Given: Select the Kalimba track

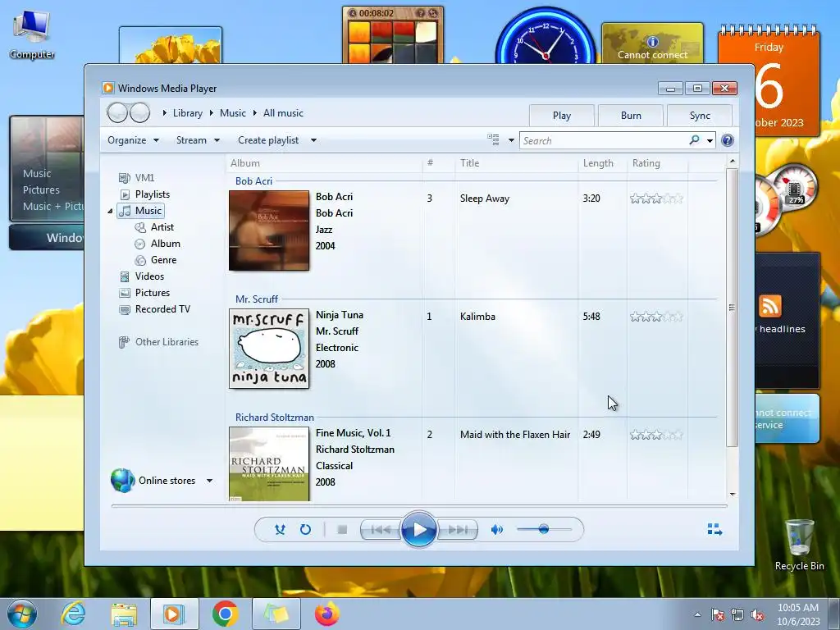Looking at the screenshot, I should [477, 317].
